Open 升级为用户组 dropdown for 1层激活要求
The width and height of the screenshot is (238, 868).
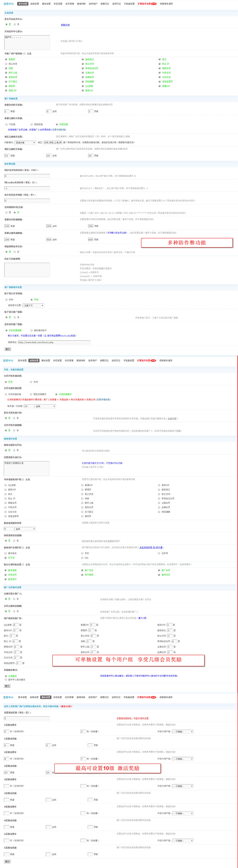tap(183, 731)
